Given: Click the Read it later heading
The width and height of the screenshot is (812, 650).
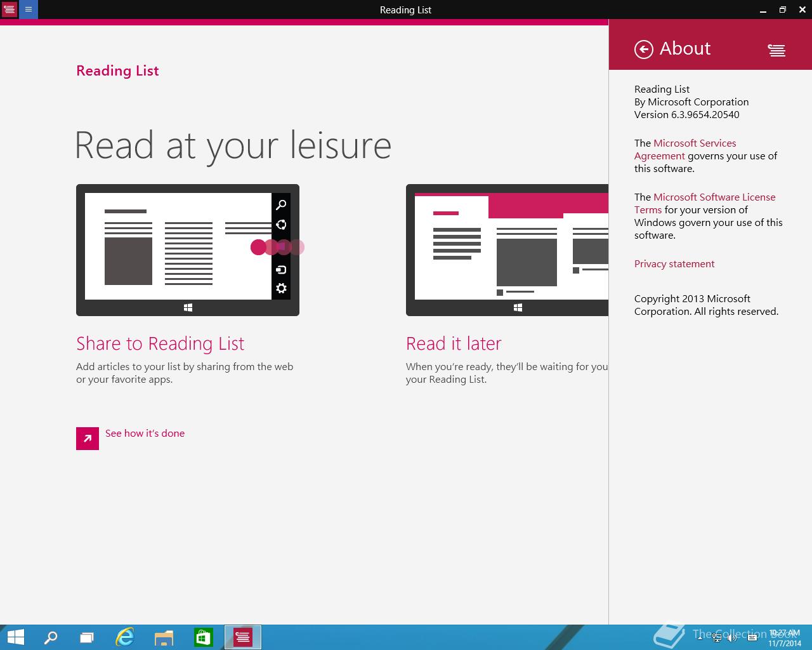Looking at the screenshot, I should 454,343.
